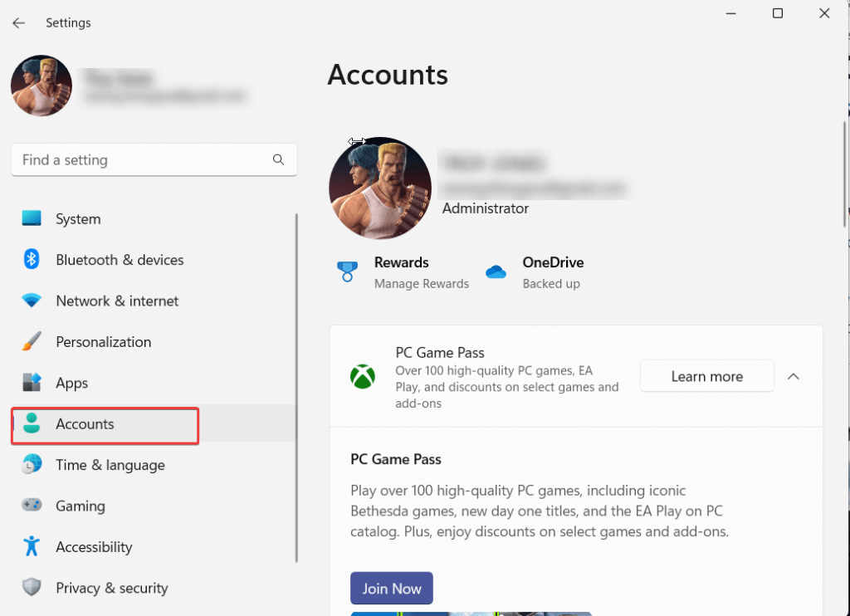The width and height of the screenshot is (850, 616).
Task: Open Privacy & security
Action: 154,588
